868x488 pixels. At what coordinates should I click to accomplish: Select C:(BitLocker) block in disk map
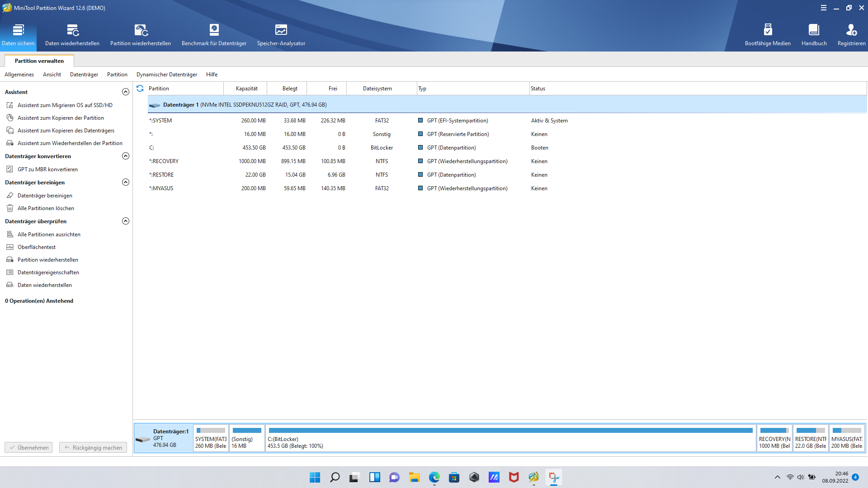click(x=510, y=438)
